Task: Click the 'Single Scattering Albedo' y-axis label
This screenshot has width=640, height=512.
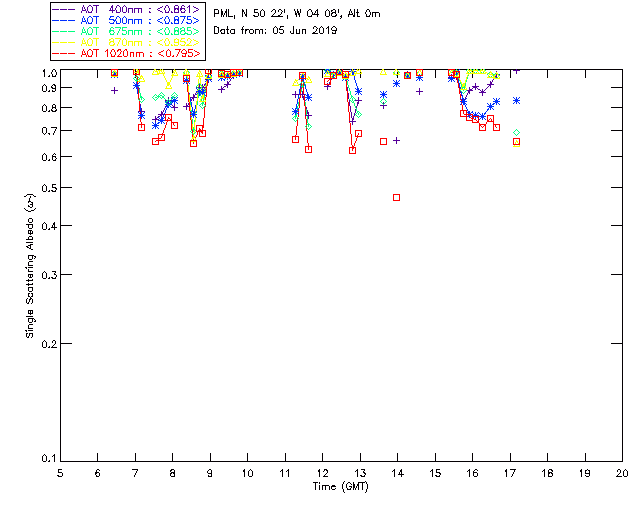Action: pos(31,266)
